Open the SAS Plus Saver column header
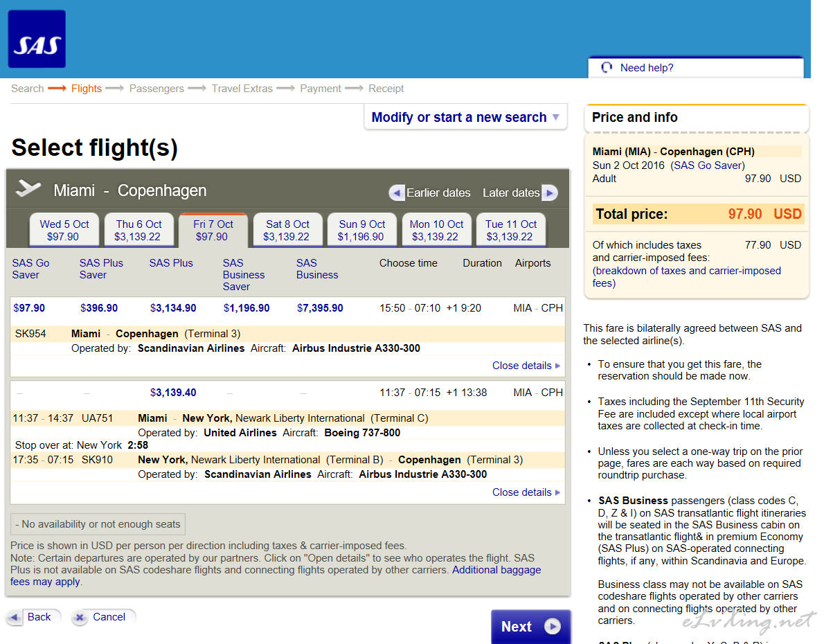The image size is (824, 644). [101, 269]
